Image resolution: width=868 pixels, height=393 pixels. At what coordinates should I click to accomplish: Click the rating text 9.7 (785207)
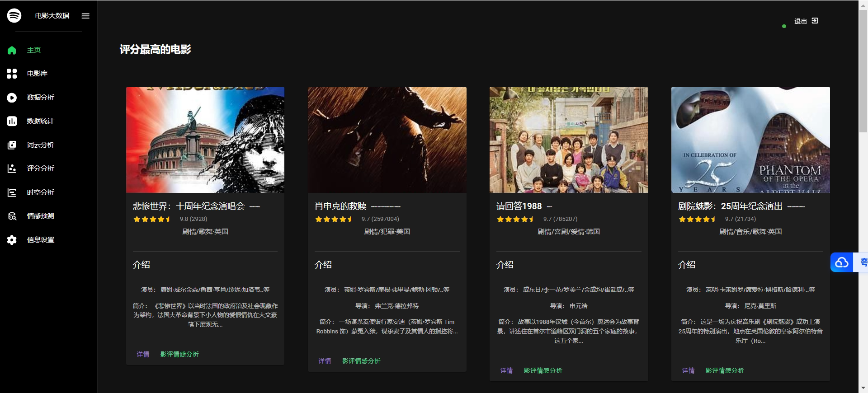(560, 219)
